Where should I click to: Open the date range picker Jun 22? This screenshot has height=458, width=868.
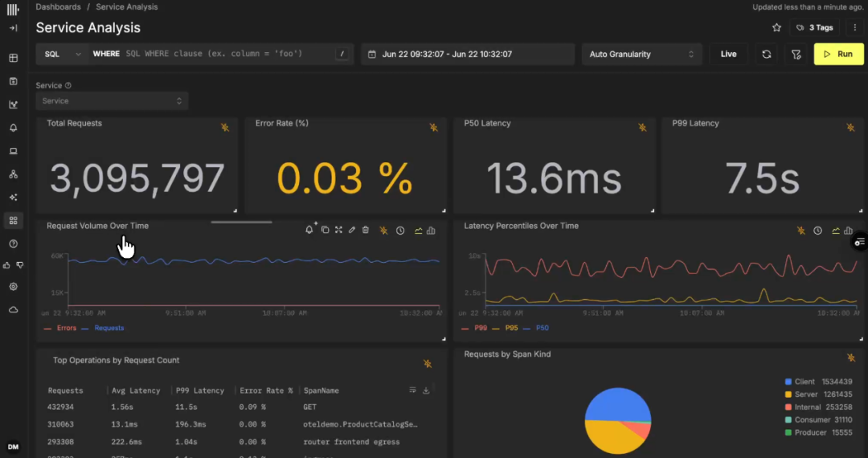pos(468,54)
